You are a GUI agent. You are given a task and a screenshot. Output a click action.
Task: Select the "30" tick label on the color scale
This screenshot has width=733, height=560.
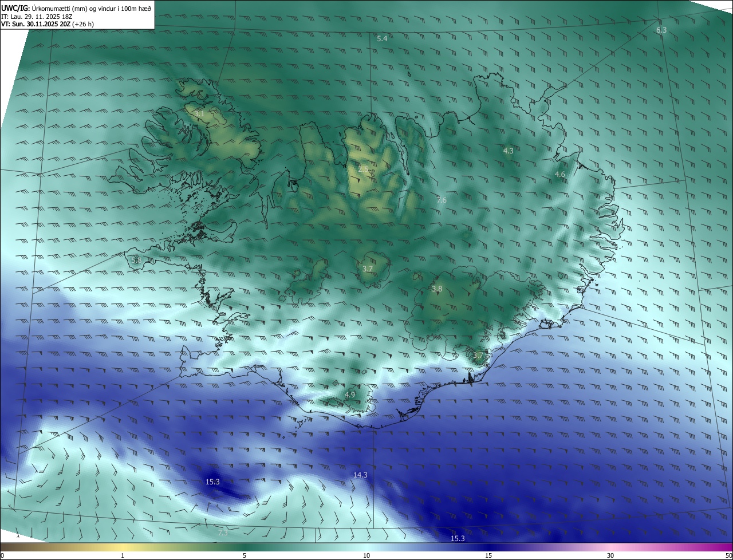610,556
